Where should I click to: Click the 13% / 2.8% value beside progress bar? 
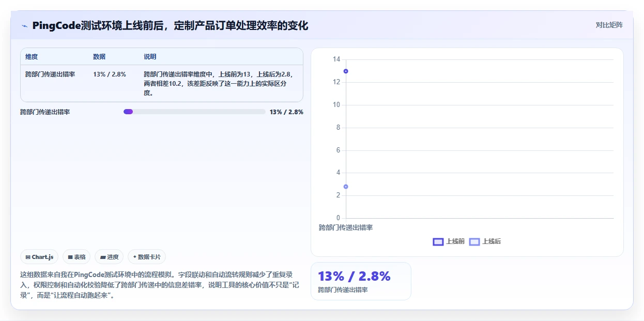click(286, 112)
